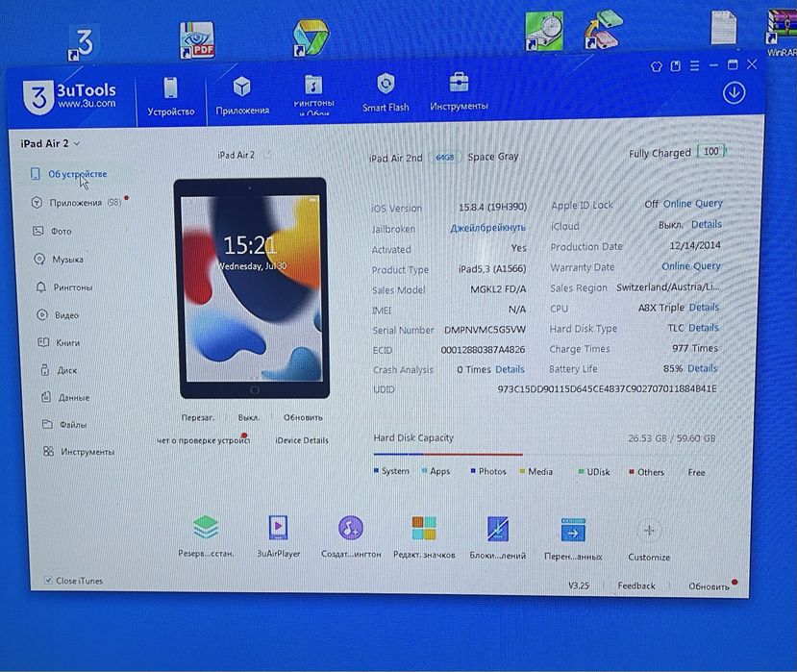The height and width of the screenshot is (672, 797).
Task: Open the Рингтоны и Обои tab
Action: tap(313, 94)
